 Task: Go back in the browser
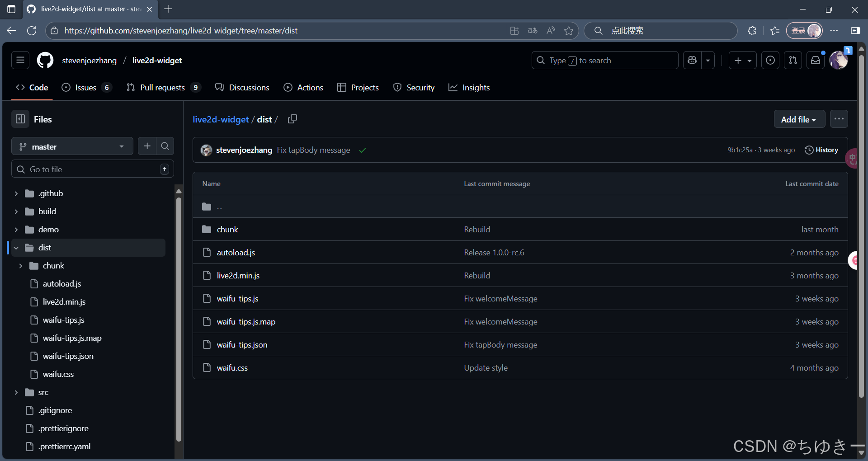(x=11, y=31)
